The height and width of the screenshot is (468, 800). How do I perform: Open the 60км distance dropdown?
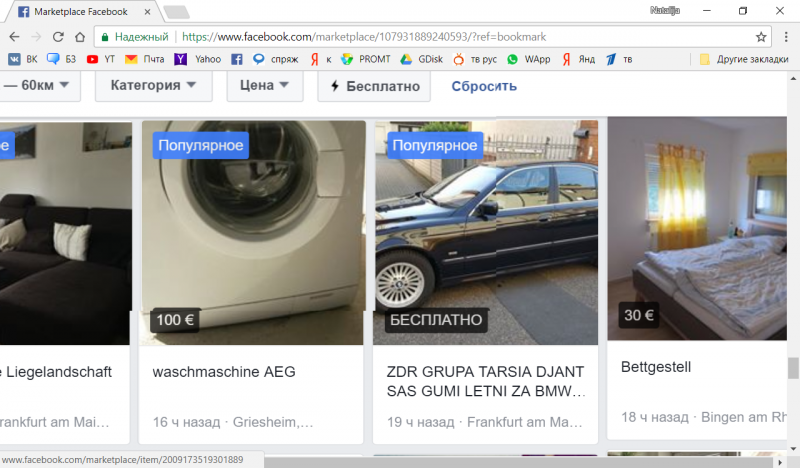click(38, 86)
